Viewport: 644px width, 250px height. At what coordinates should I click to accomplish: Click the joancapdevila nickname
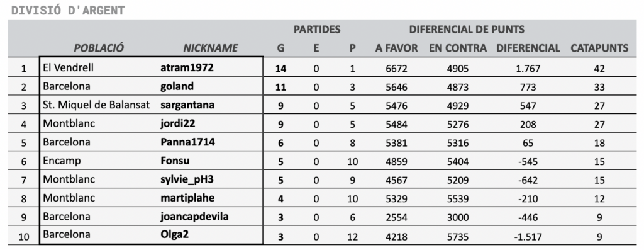point(194,216)
